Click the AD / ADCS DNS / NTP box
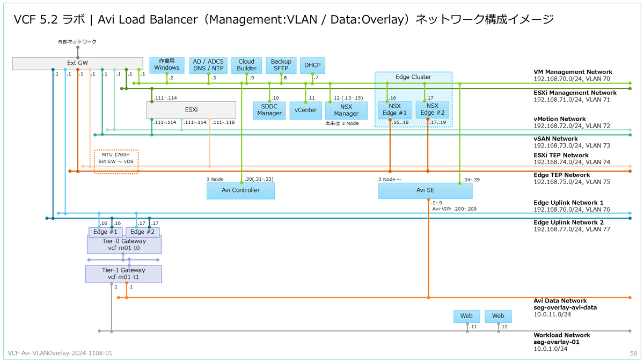 [208, 64]
